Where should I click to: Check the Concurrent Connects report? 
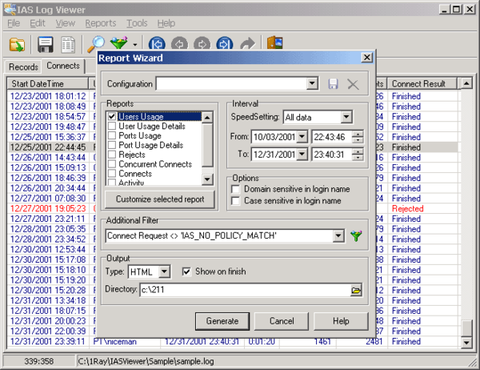coord(112,164)
